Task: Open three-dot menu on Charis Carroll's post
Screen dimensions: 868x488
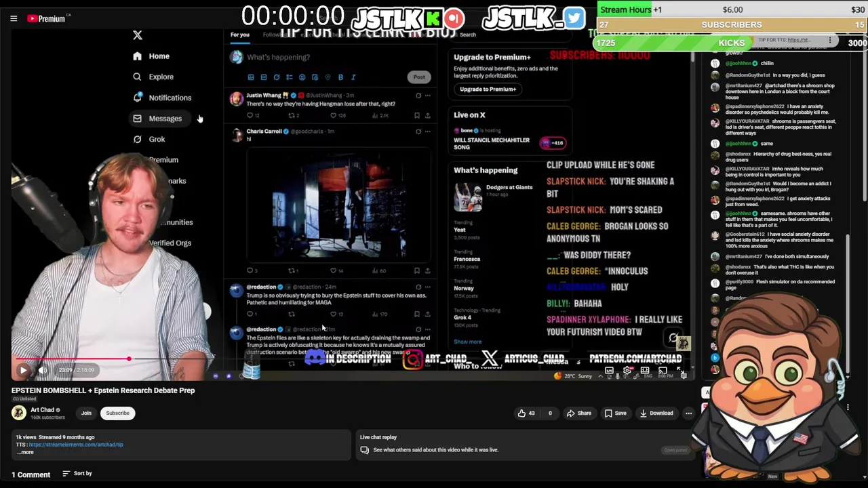Action: pyautogui.click(x=427, y=131)
